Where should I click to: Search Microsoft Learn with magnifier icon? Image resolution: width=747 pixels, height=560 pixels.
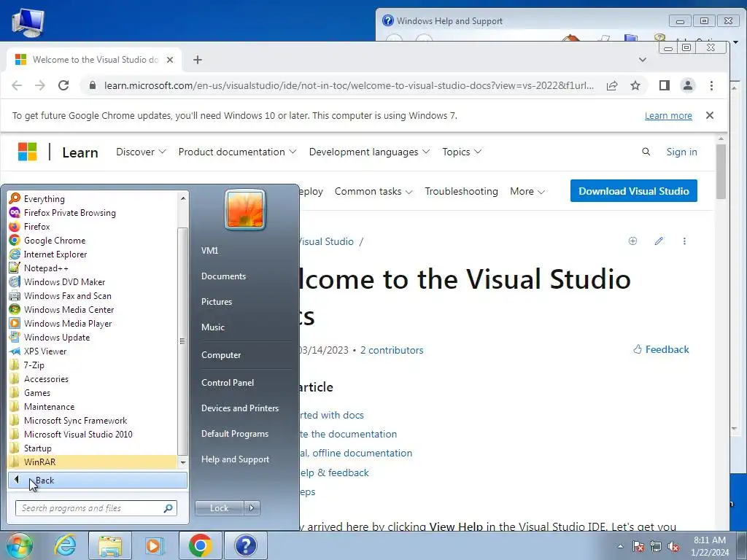click(x=646, y=152)
